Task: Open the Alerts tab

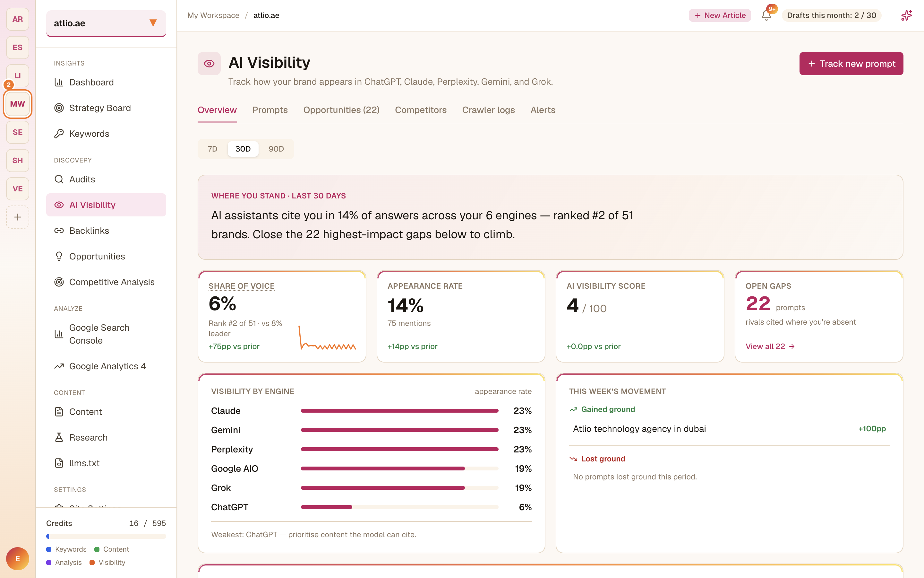Action: (x=543, y=110)
